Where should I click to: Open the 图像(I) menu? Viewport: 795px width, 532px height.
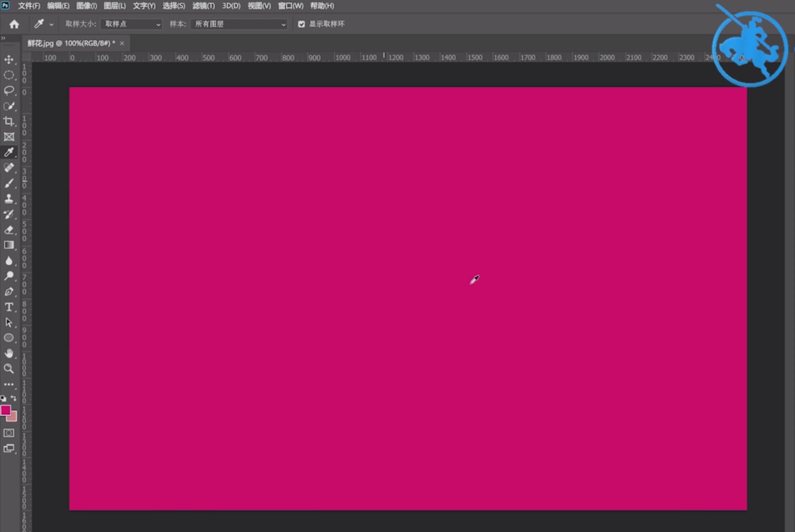tap(86, 6)
